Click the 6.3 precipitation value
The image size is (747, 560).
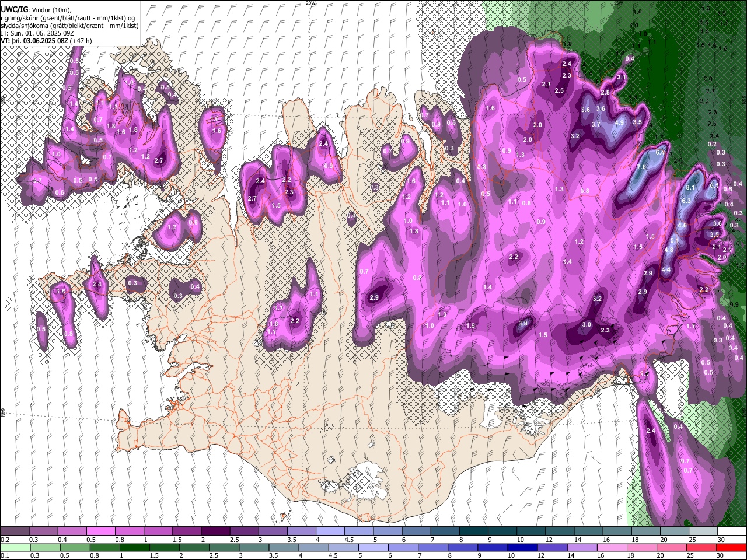pyautogui.click(x=686, y=201)
